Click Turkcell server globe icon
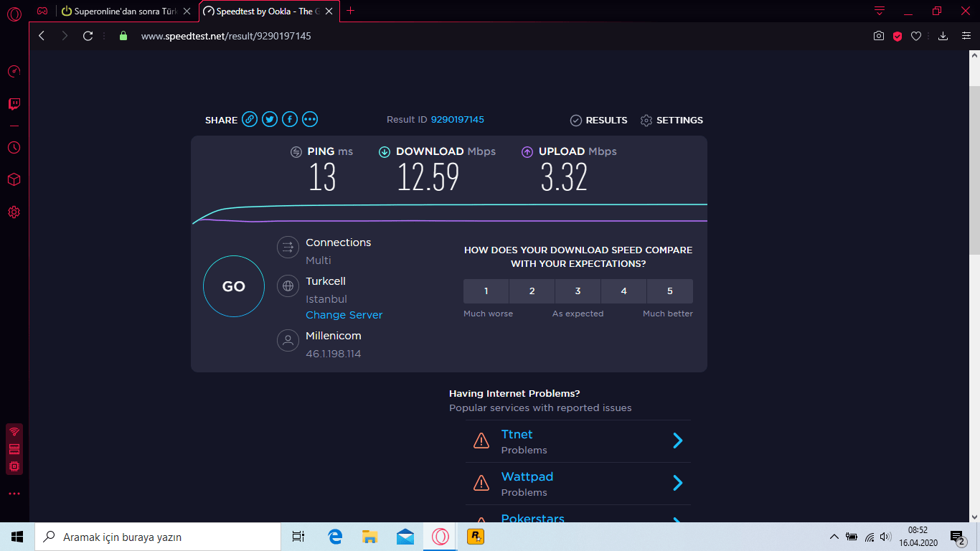Viewport: 980px width, 551px height. coord(288,286)
